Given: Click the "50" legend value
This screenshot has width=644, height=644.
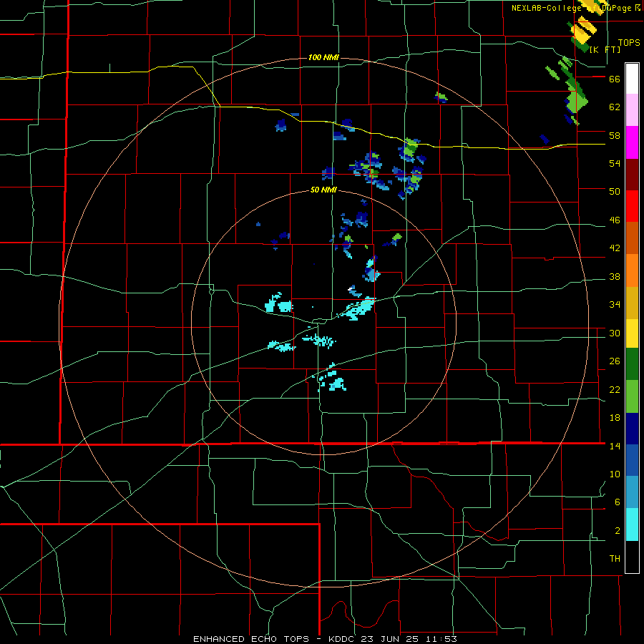Looking at the screenshot, I should click(x=615, y=192).
